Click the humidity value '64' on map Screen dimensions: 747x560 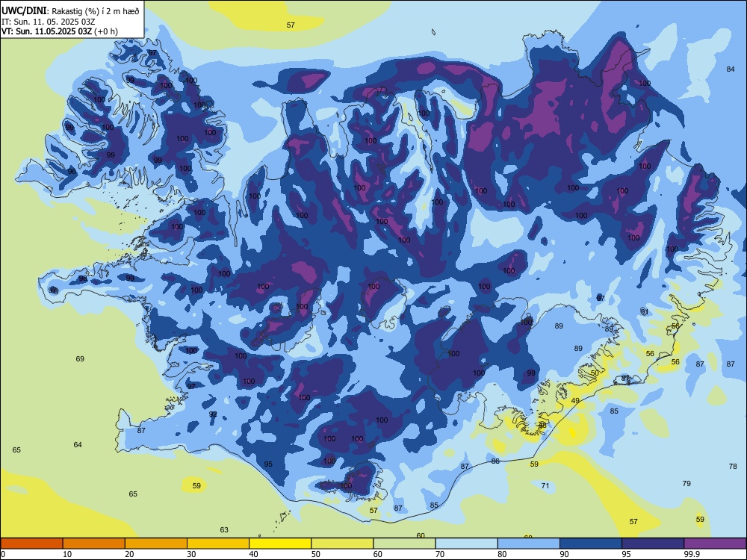[78, 445]
